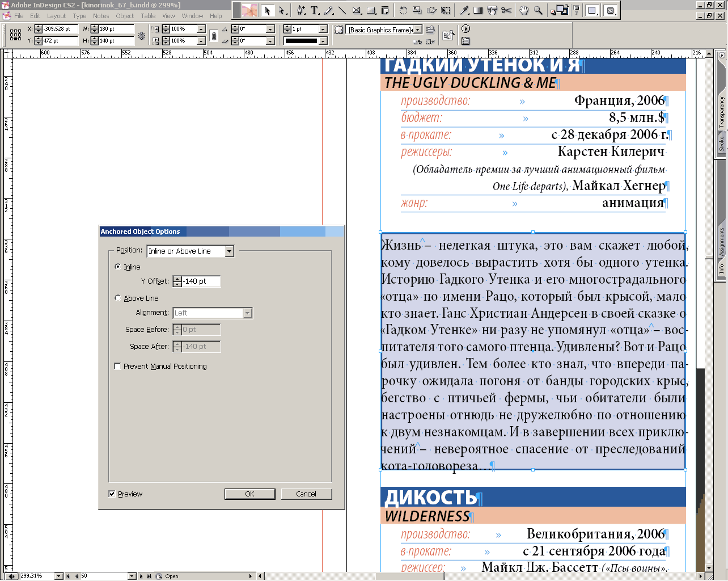This screenshot has width=728, height=581.
Task: Switch to Normal view mode button
Action: pos(593,10)
